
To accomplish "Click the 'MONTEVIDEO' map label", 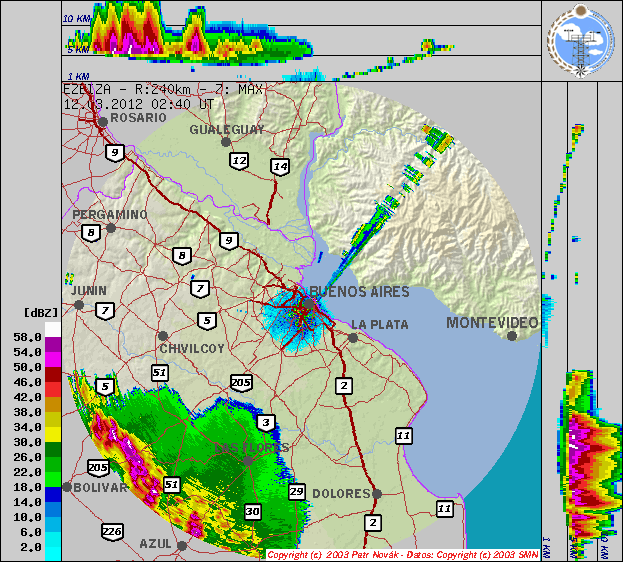I will (492, 323).
